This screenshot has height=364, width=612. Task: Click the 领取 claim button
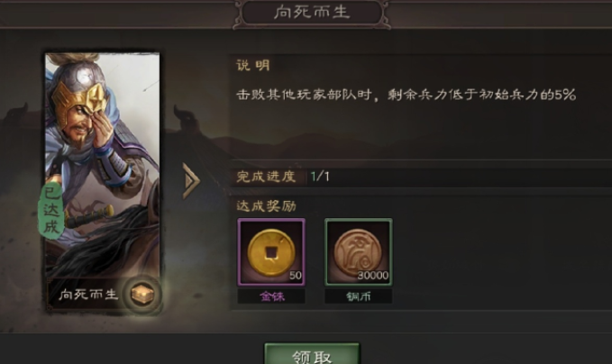pyautogui.click(x=312, y=354)
